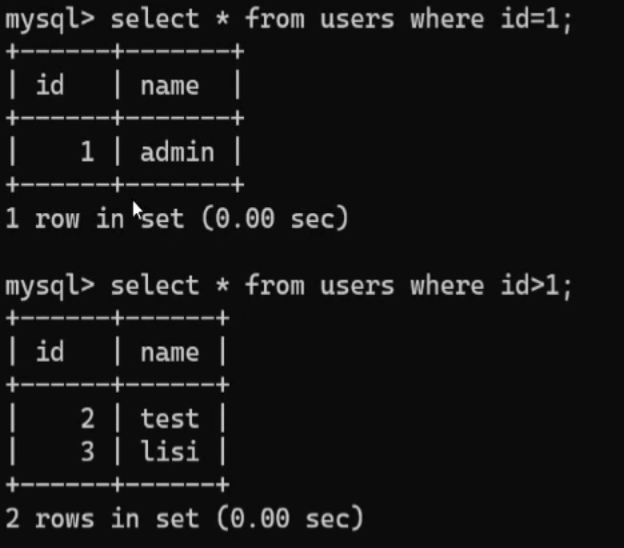Click the word 'users' in first query
Viewport: 624px width, 548px height.
coord(357,19)
